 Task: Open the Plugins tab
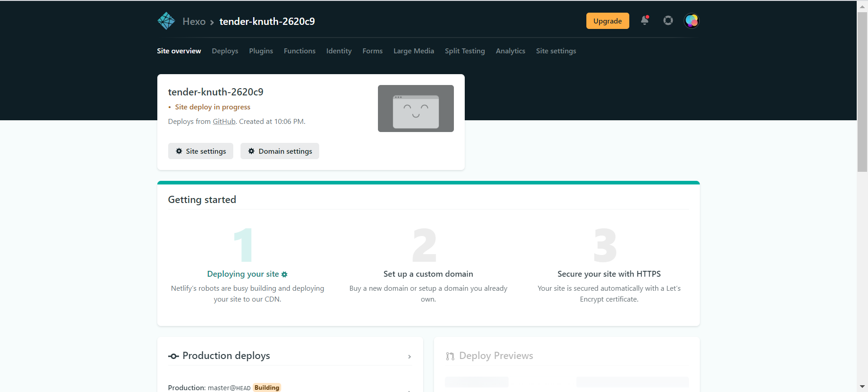(x=261, y=51)
